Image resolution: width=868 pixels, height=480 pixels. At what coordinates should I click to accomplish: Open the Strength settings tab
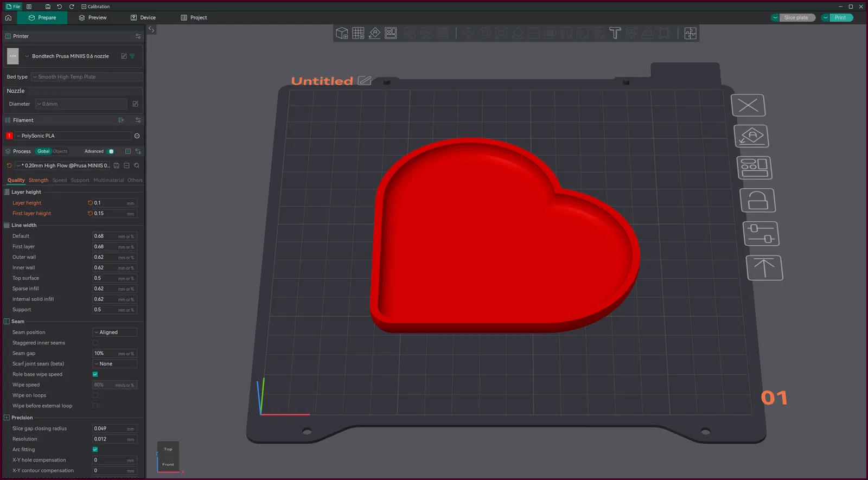coord(39,181)
